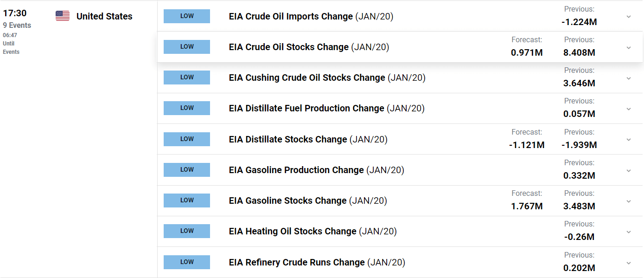644x278 pixels.
Task: Expand EIA Crude Oil Stocks Change details
Action: pos(629,47)
